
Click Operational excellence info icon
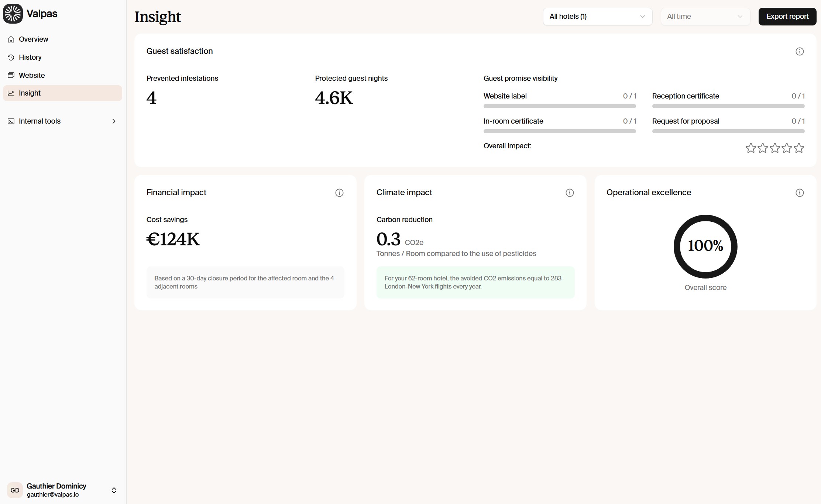(799, 193)
